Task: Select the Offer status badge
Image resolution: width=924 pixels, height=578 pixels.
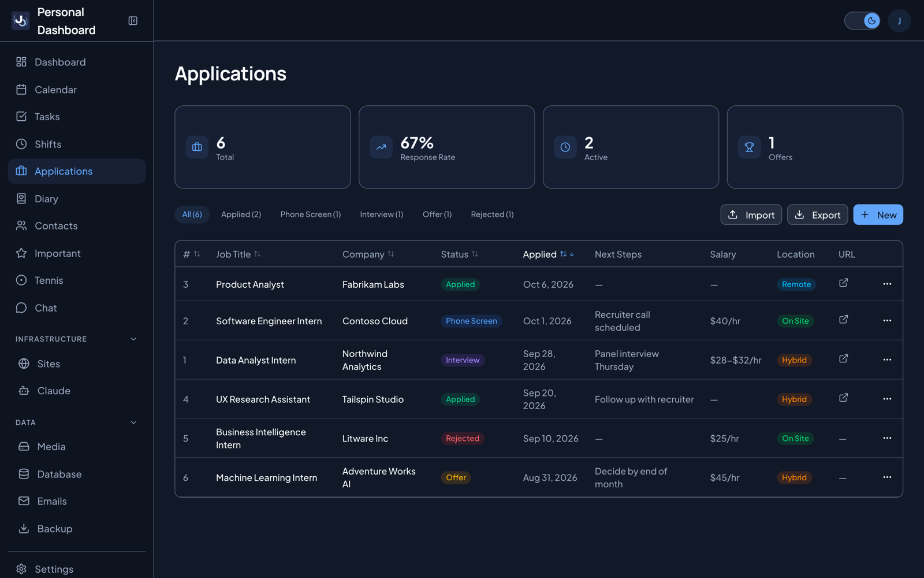Action: tap(456, 477)
